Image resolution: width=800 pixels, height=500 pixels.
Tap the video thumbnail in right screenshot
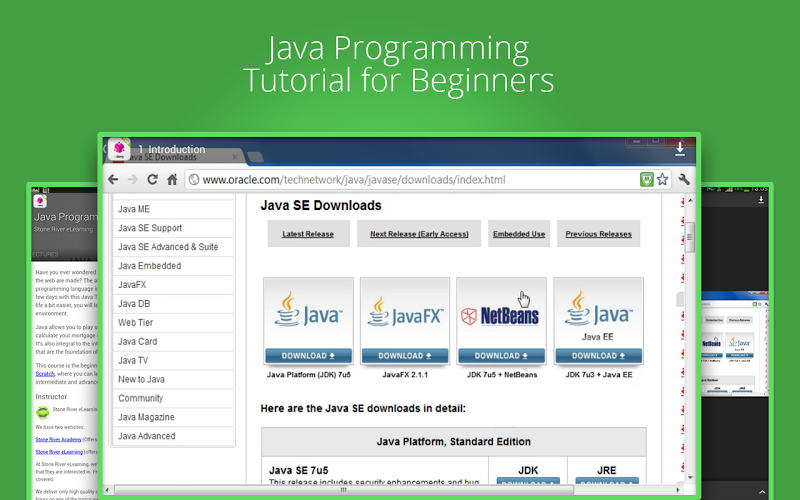click(x=735, y=345)
